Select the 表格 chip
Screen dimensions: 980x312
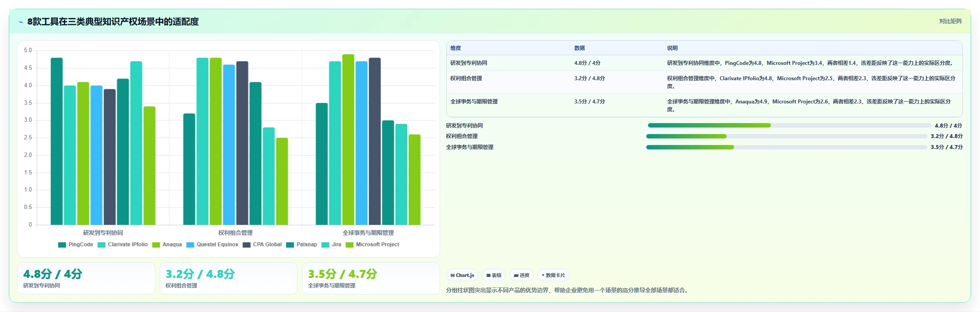pyautogui.click(x=494, y=275)
